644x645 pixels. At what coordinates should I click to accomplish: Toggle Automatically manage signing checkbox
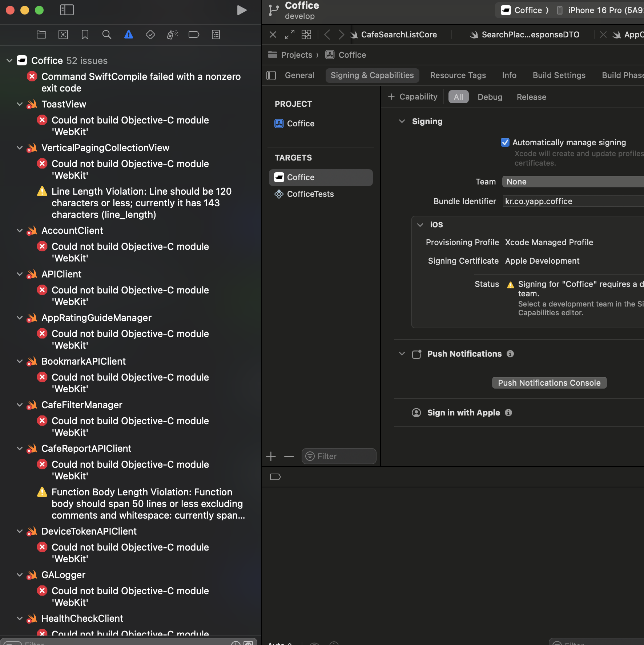click(x=505, y=142)
